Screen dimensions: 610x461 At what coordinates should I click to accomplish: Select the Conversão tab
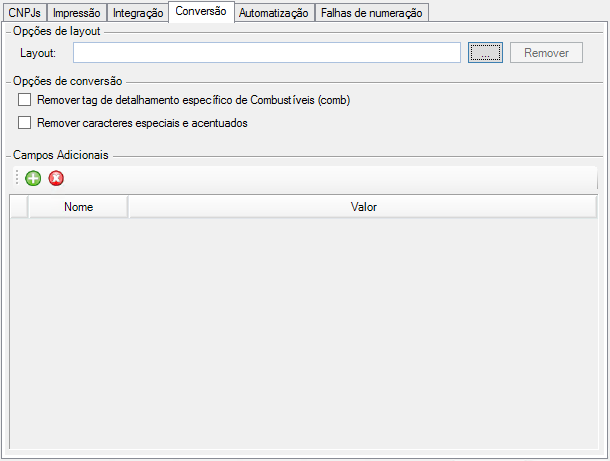(202, 11)
